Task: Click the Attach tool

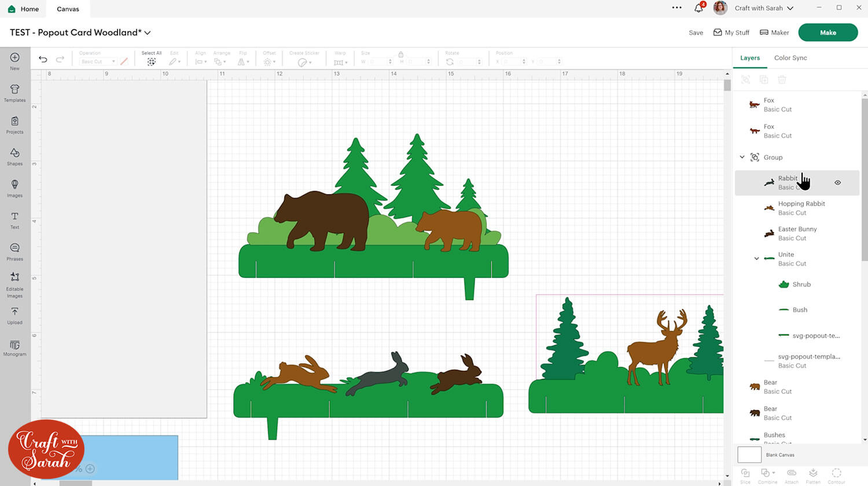Action: click(791, 476)
